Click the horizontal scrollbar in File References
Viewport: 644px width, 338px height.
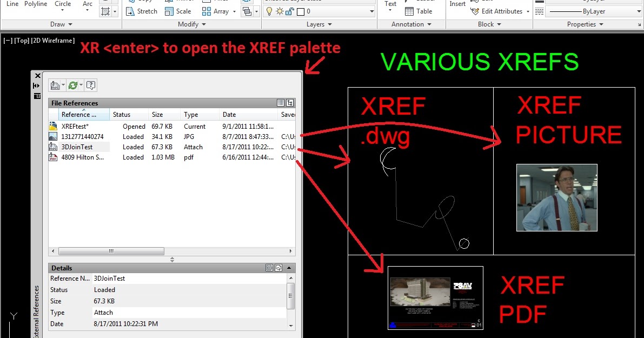click(111, 251)
